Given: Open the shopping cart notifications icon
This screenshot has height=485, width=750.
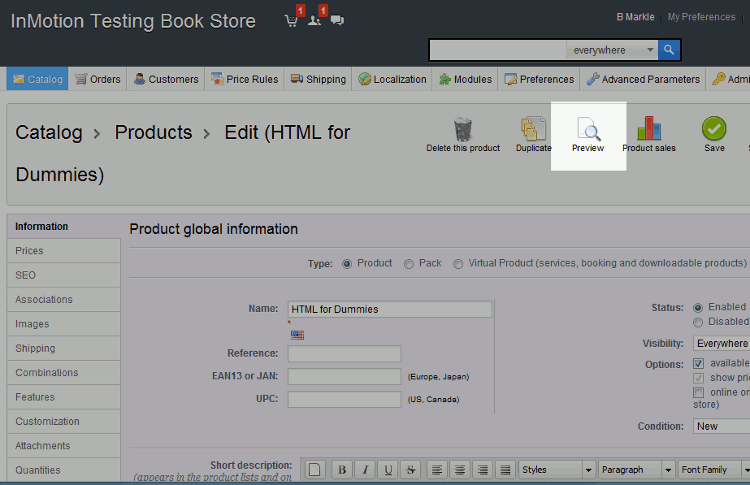Looking at the screenshot, I should point(292,20).
